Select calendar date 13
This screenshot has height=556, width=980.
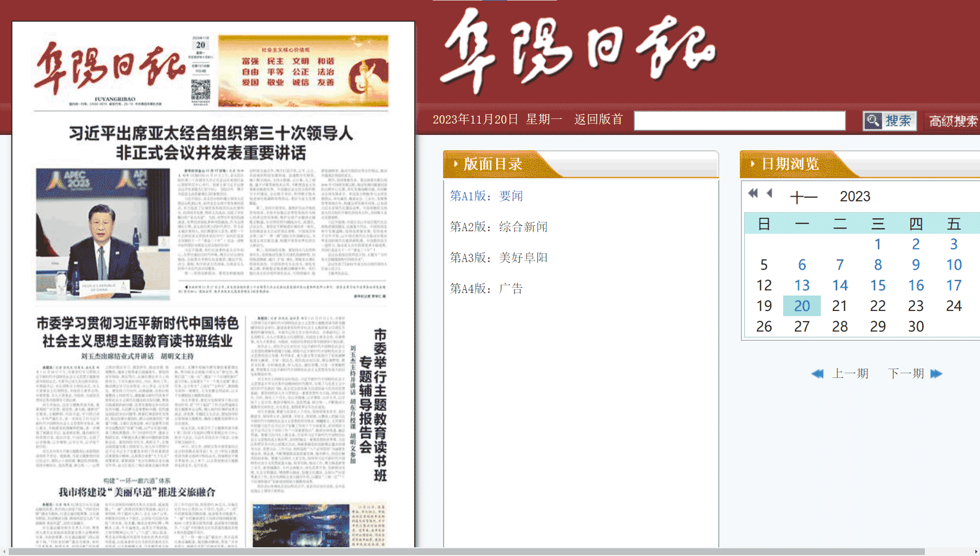click(802, 285)
